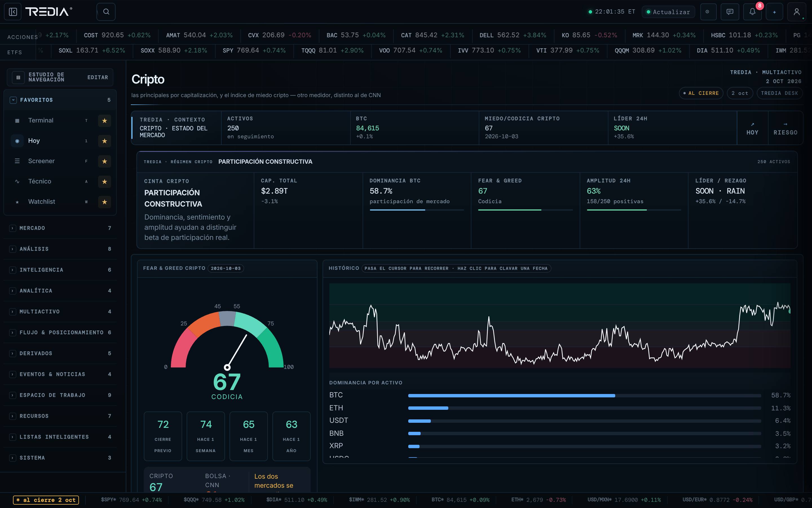This screenshot has height=508, width=812.
Task: Toggle the star for Hoy
Action: 104,141
